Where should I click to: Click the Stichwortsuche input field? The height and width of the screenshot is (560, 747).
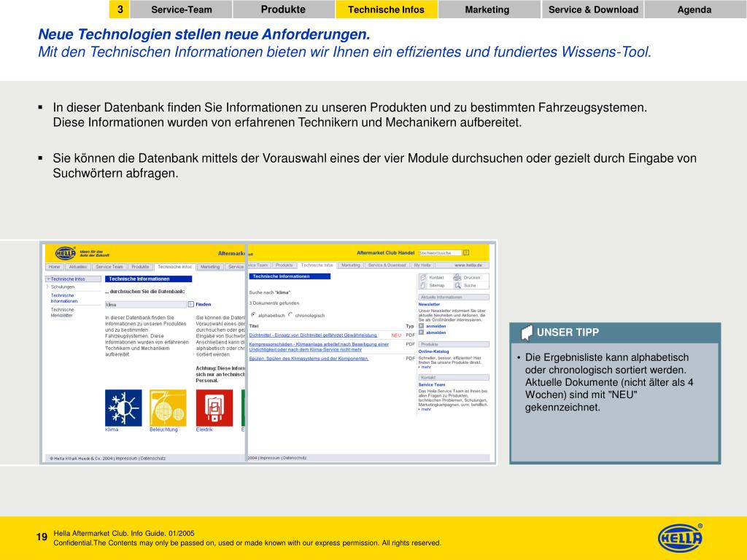440,253
